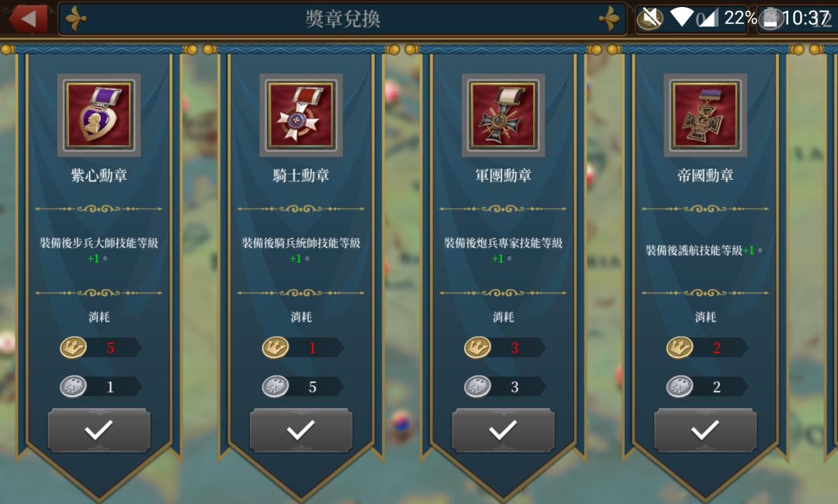Select the Empire medal bronze cross icon

705,115
